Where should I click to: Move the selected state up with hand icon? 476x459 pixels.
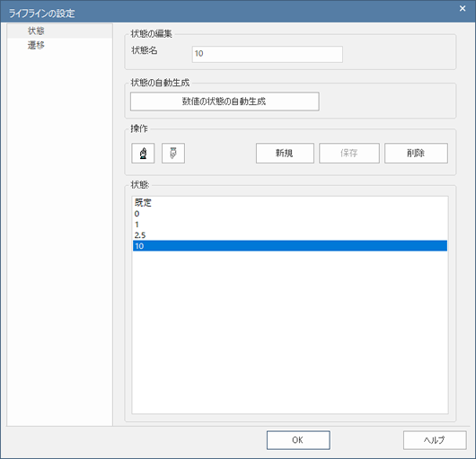pos(143,154)
